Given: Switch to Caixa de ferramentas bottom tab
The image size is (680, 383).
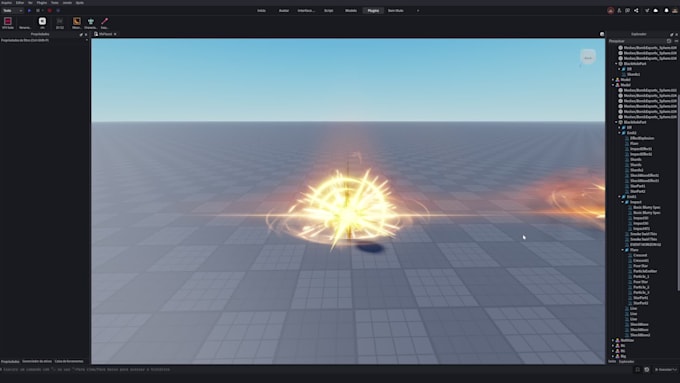Looking at the screenshot, I should pyautogui.click(x=69, y=361).
